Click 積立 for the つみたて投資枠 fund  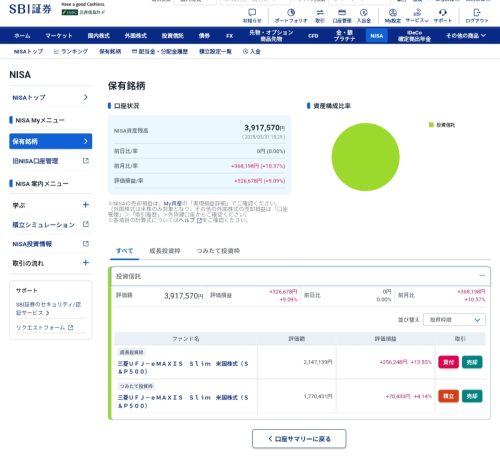pyautogui.click(x=448, y=396)
